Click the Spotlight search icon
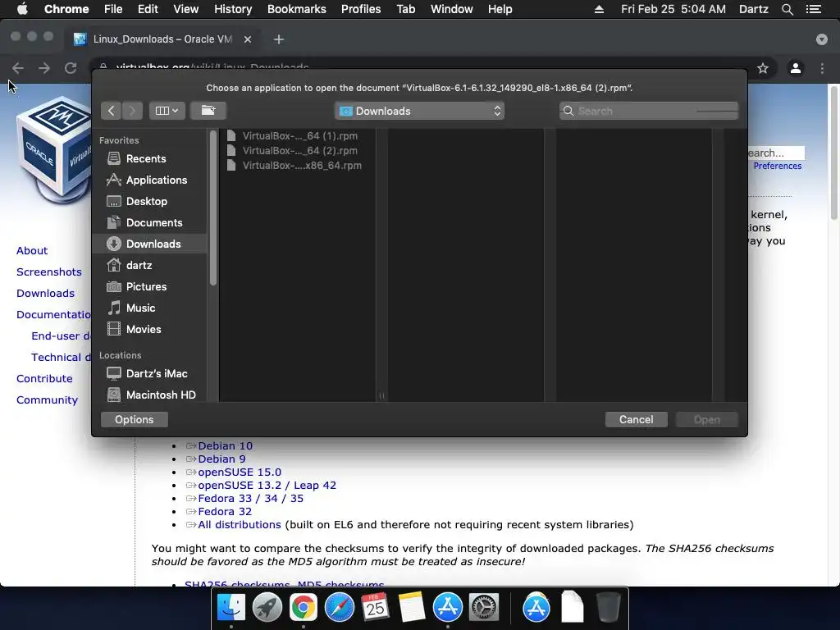Image resolution: width=840 pixels, height=630 pixels. (x=787, y=9)
